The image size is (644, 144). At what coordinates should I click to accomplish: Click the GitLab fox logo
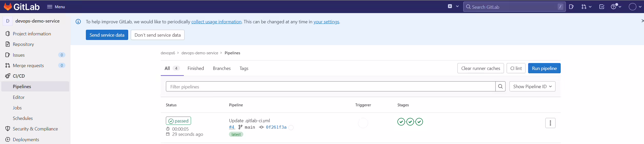[8, 7]
